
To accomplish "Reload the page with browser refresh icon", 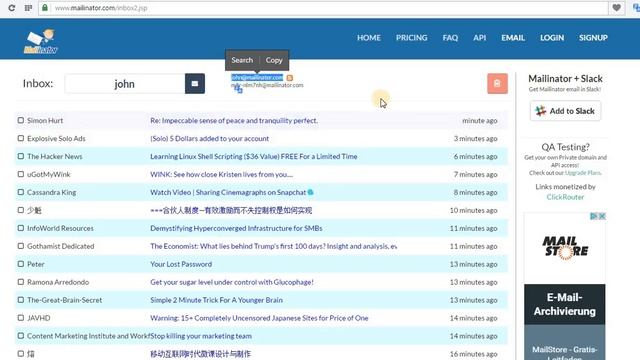I will (12, 8).
